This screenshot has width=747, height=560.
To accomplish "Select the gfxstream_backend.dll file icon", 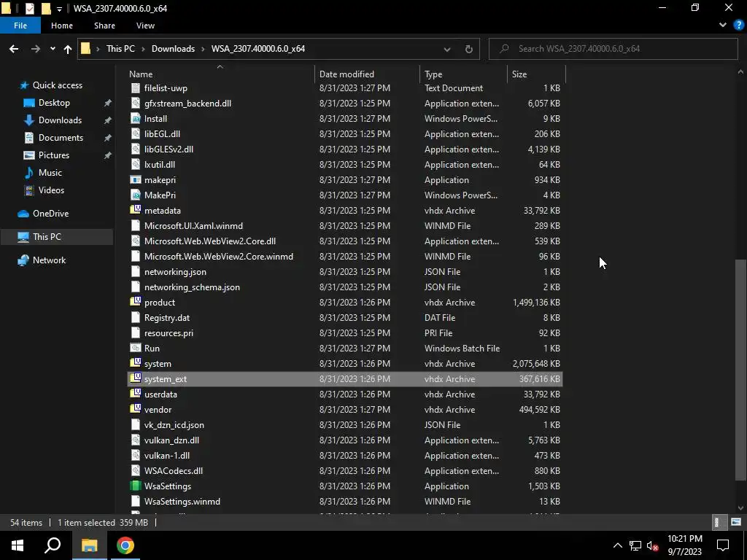I will [x=136, y=104].
